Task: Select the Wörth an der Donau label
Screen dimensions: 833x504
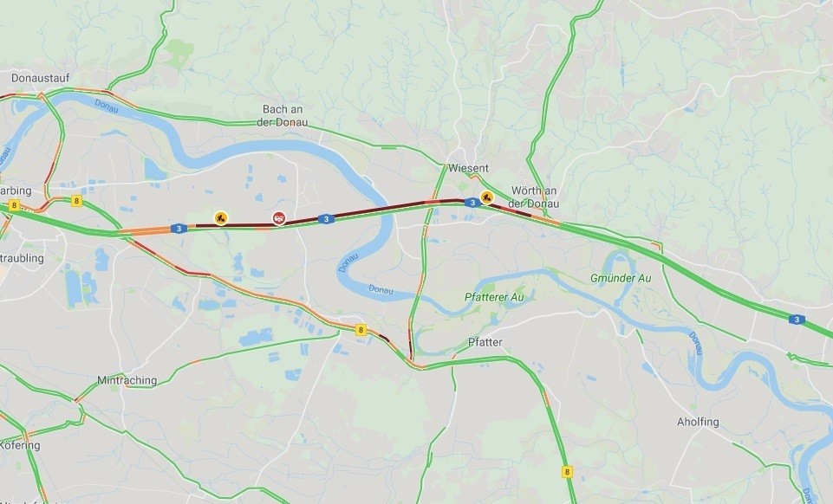Action: click(x=533, y=197)
